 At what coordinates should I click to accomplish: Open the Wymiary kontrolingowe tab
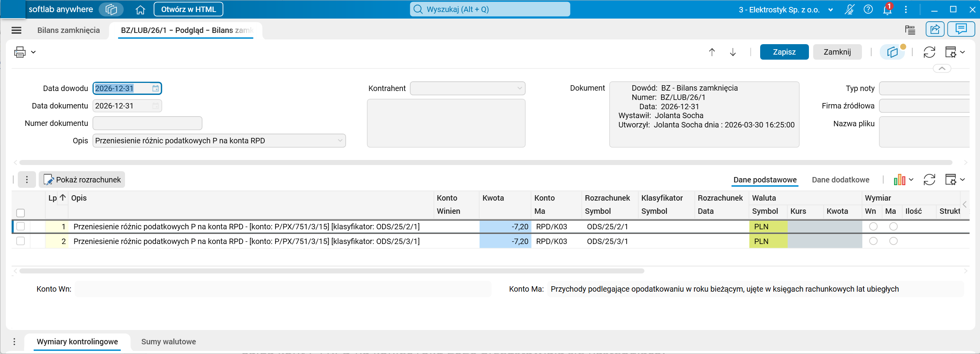[77, 342]
